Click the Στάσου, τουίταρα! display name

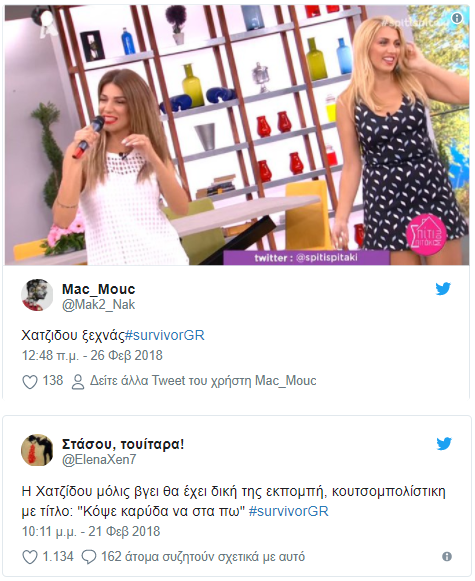(123, 444)
